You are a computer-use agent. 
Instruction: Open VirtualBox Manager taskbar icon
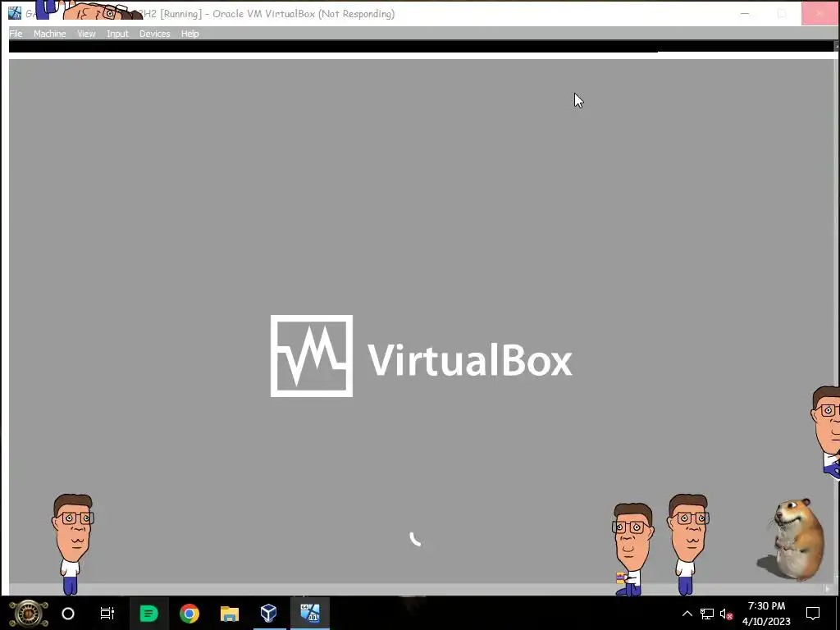(x=269, y=614)
